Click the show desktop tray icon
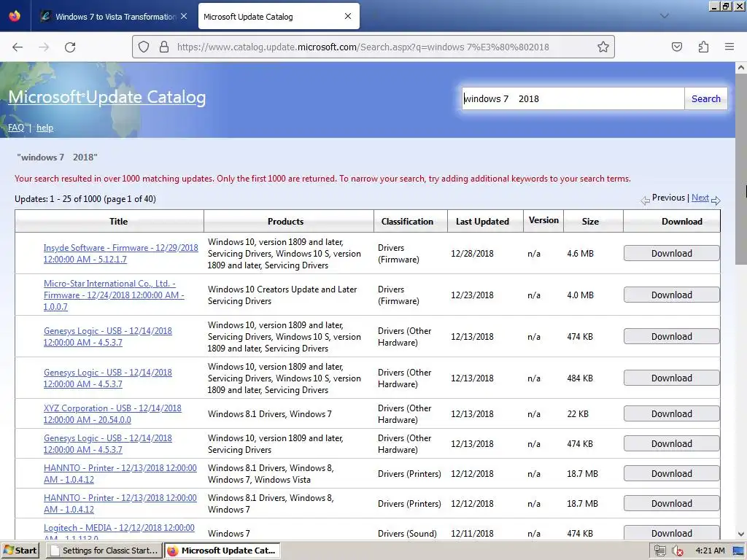Image resolution: width=747 pixels, height=560 pixels. click(738, 551)
